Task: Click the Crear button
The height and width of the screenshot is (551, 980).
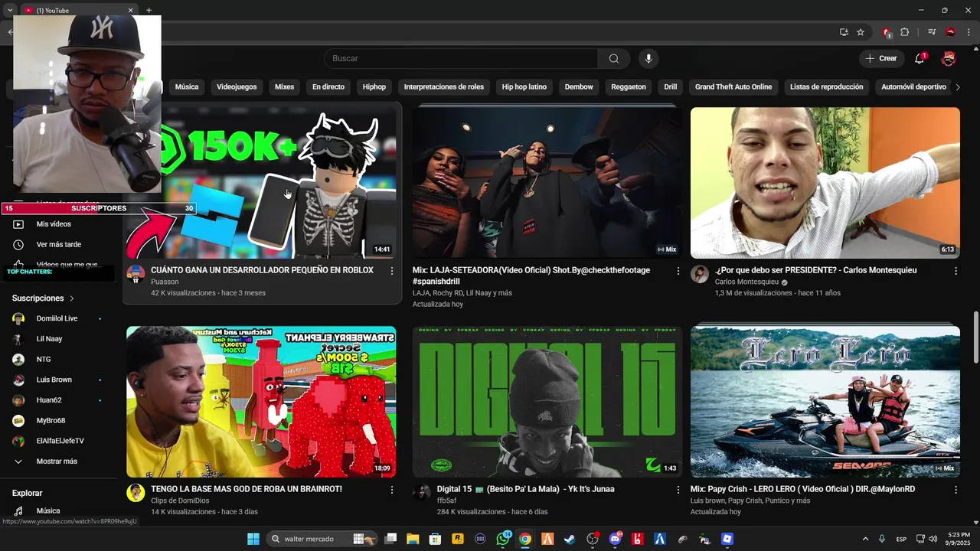Action: pos(880,59)
